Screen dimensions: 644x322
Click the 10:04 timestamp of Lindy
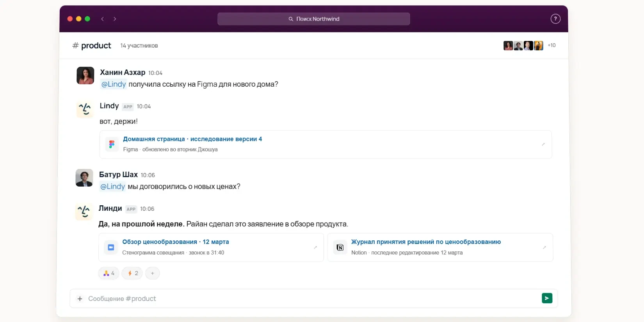(x=144, y=107)
